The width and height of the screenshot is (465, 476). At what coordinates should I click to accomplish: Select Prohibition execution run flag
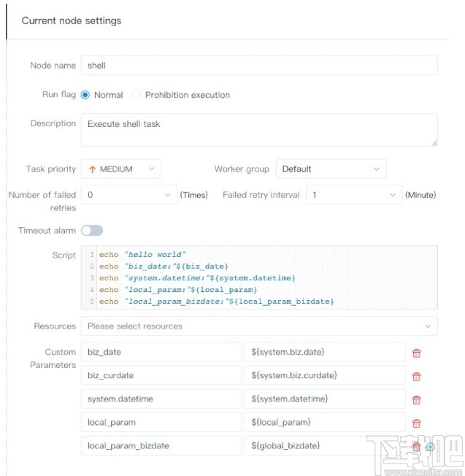pos(137,95)
